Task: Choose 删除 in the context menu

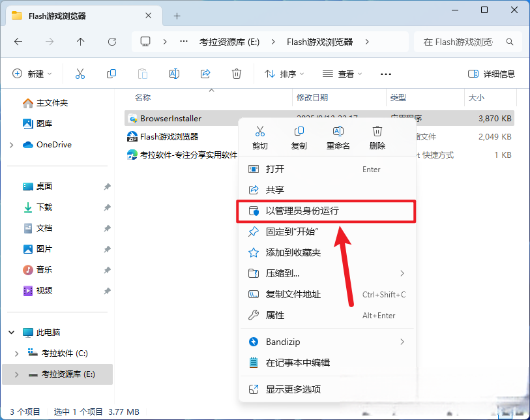Action: (x=377, y=138)
